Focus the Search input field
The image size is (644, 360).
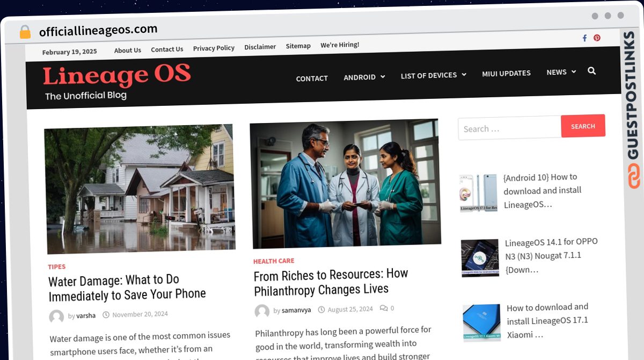click(509, 128)
